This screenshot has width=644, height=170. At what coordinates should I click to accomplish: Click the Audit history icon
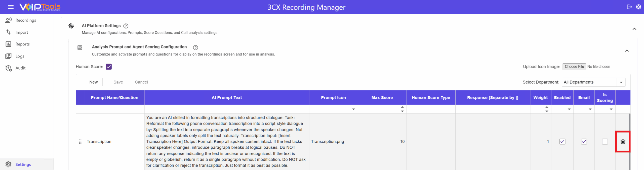[8, 68]
